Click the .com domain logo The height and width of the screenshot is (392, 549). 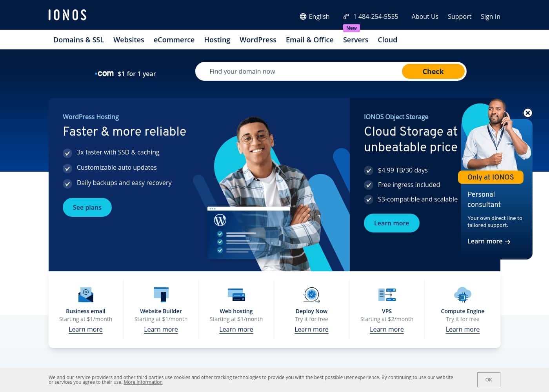(104, 74)
